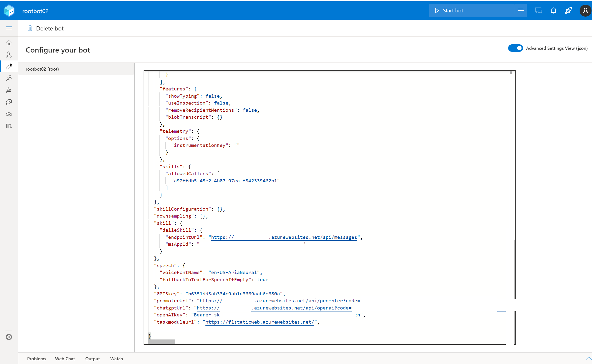The image size is (592, 364).
Task: Click the rootbot02 title in header
Action: (35, 11)
